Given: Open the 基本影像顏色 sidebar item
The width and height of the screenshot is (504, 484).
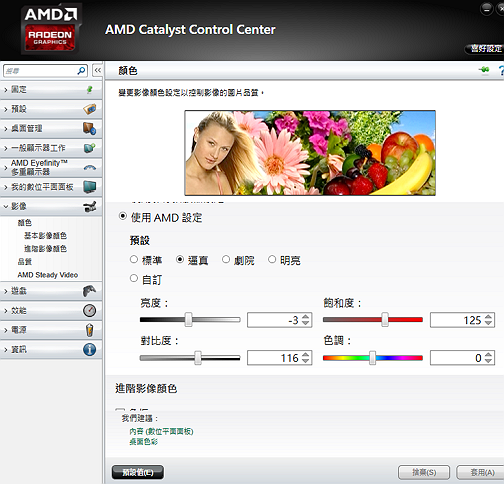Looking at the screenshot, I should click(45, 236).
